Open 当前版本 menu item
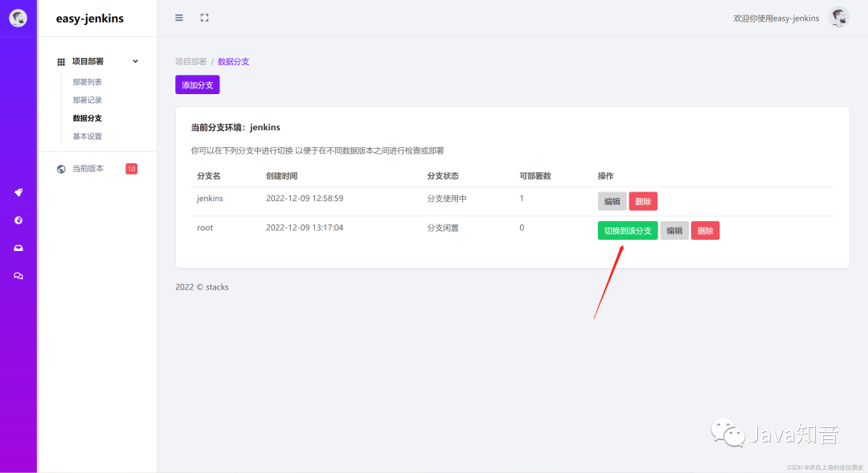Screen dimensions: 868x473 click(88, 168)
